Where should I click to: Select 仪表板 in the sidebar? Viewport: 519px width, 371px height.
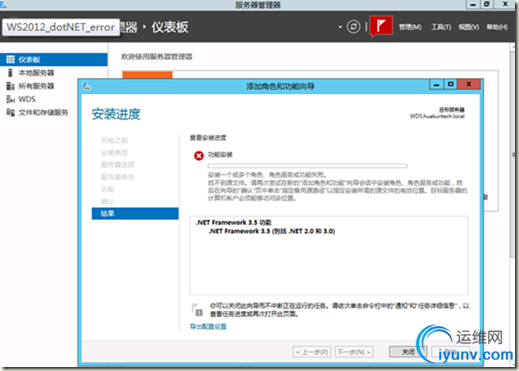[x=54, y=59]
